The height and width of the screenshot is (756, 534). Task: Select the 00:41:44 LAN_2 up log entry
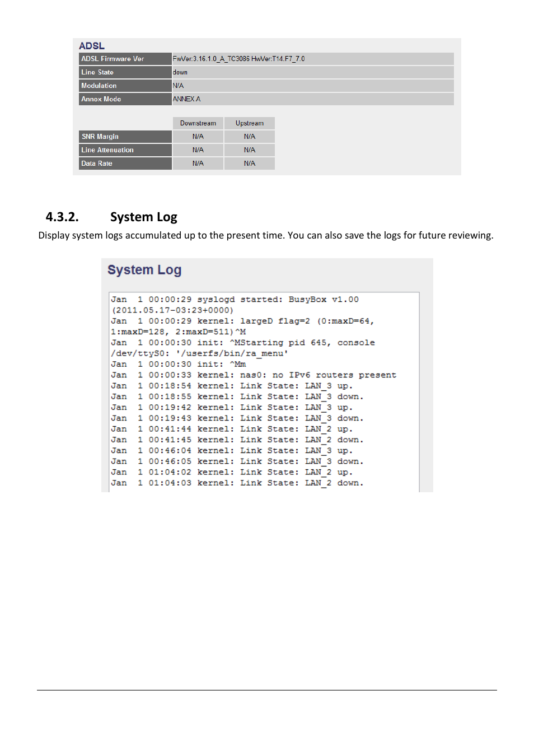[232, 429]
